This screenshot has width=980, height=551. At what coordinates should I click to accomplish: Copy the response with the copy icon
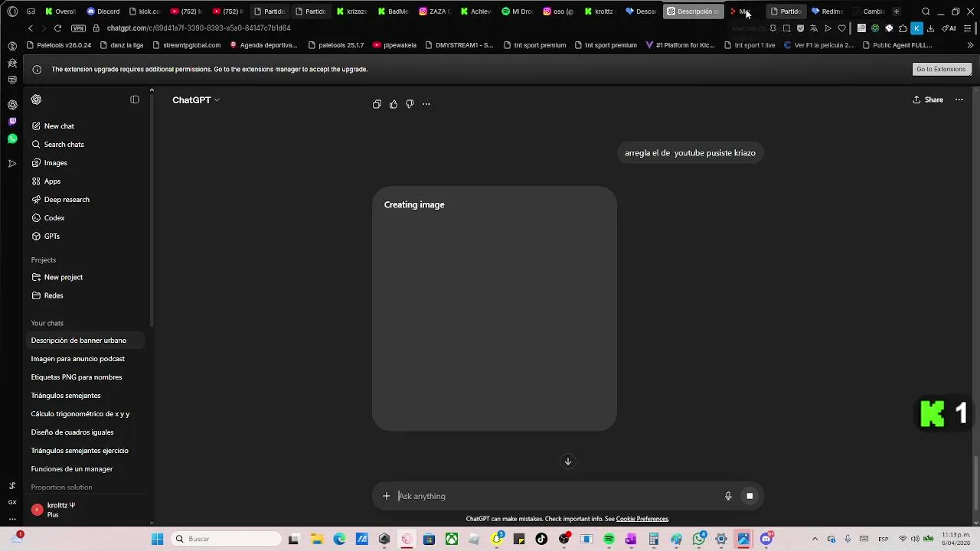(377, 104)
